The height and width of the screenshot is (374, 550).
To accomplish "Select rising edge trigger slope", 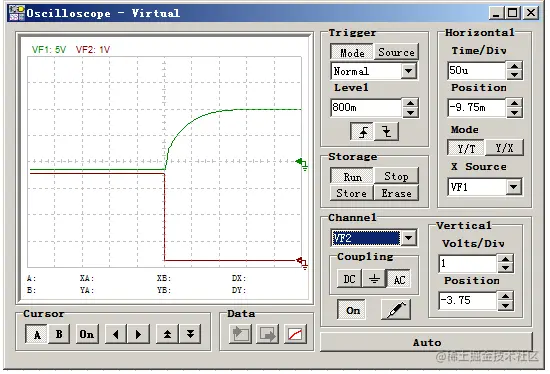I will click(x=363, y=132).
